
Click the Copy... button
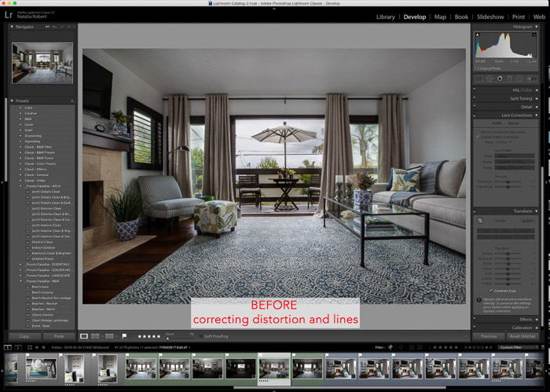25,336
